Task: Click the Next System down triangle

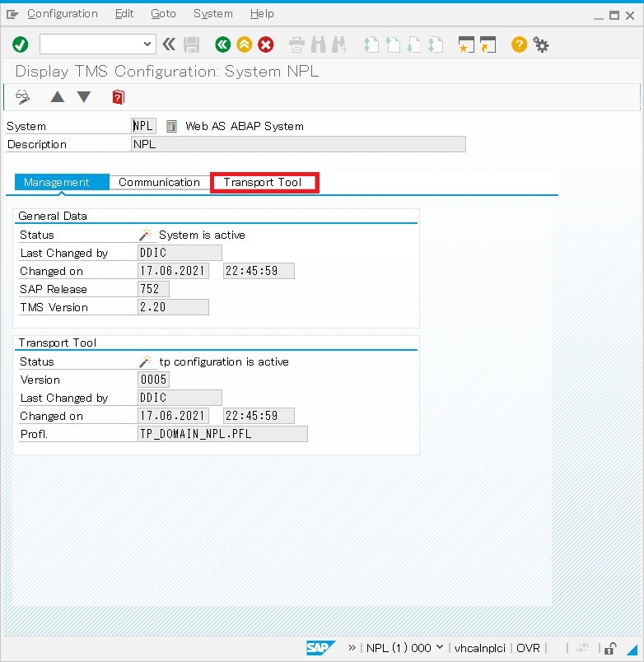Action: point(84,96)
